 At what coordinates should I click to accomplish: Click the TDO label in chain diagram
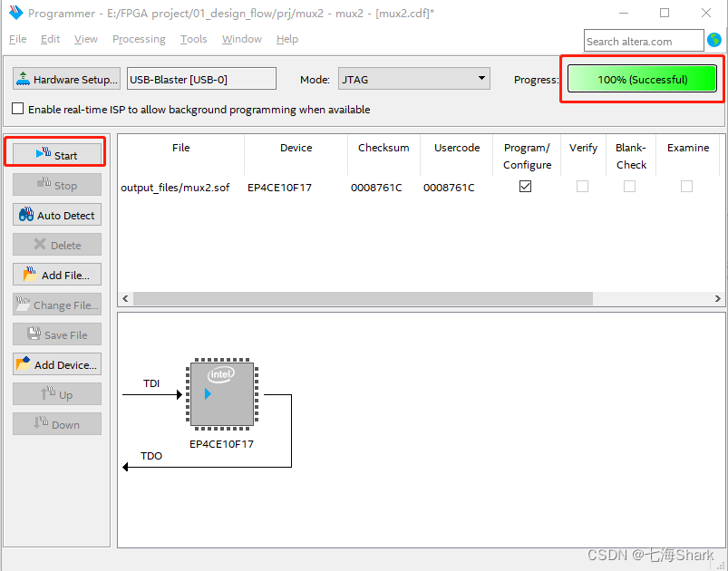coord(151,456)
